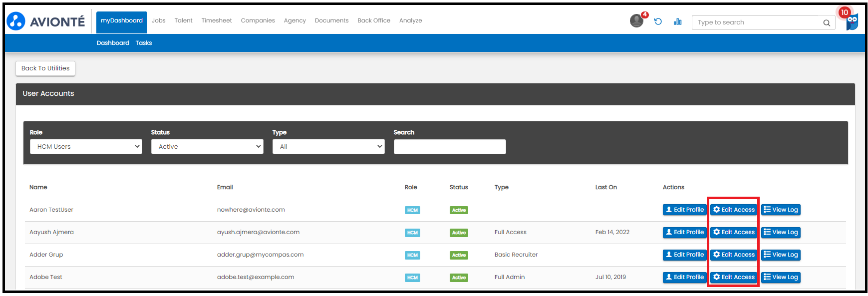Edit Access for Adobe Test
Viewport: 868px width, 296px height.
(734, 277)
